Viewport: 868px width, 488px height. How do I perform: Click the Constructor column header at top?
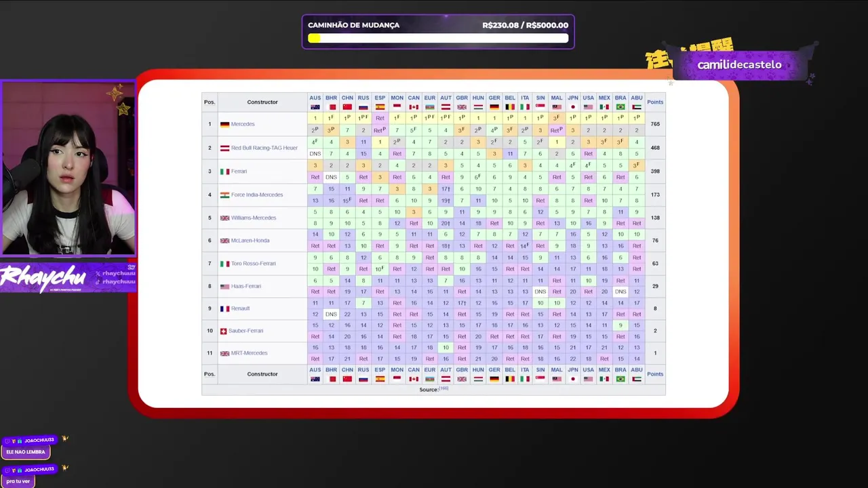point(262,102)
